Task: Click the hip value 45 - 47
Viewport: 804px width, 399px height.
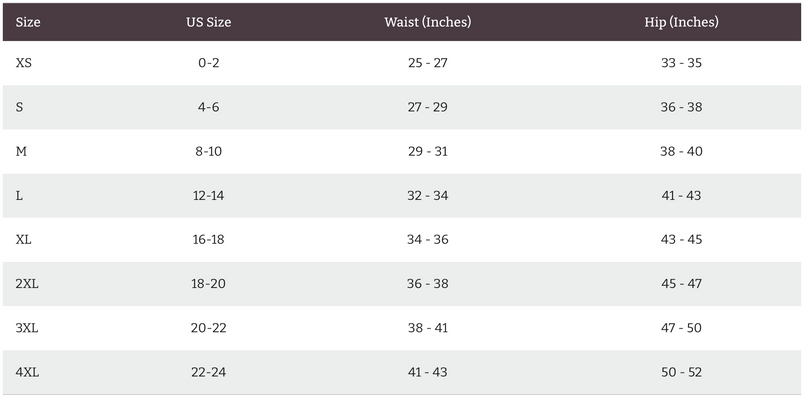Action: tap(681, 284)
